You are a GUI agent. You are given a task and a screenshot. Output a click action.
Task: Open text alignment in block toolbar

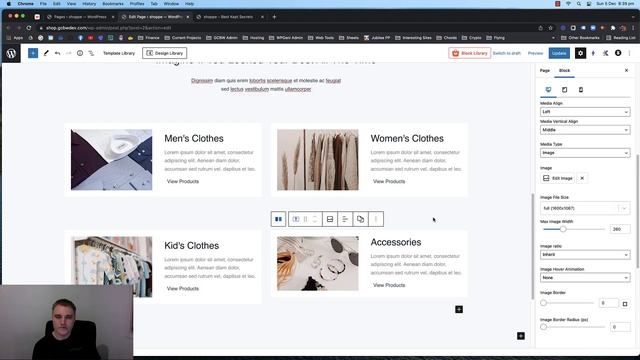345,219
